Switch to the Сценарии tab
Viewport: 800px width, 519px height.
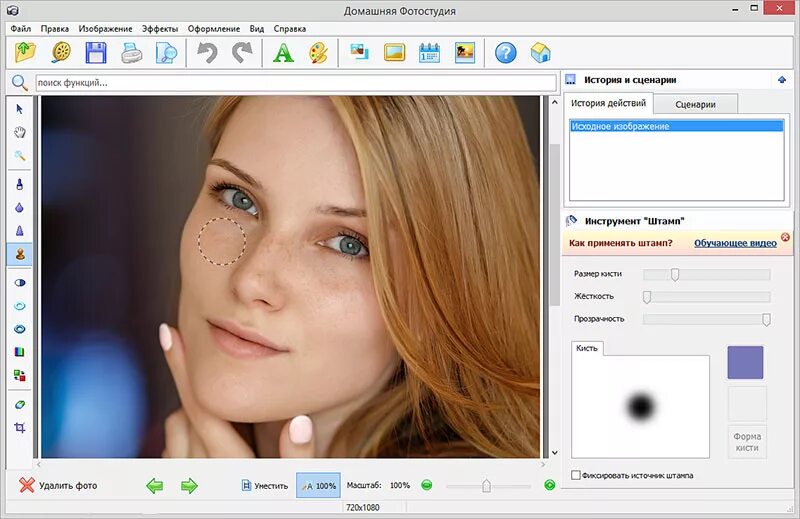tap(695, 105)
